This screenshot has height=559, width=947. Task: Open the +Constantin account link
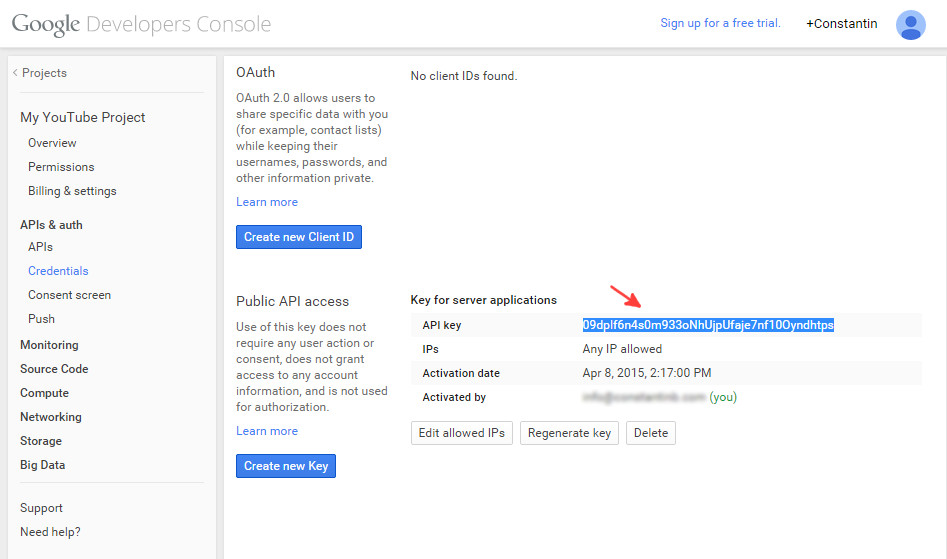click(841, 24)
